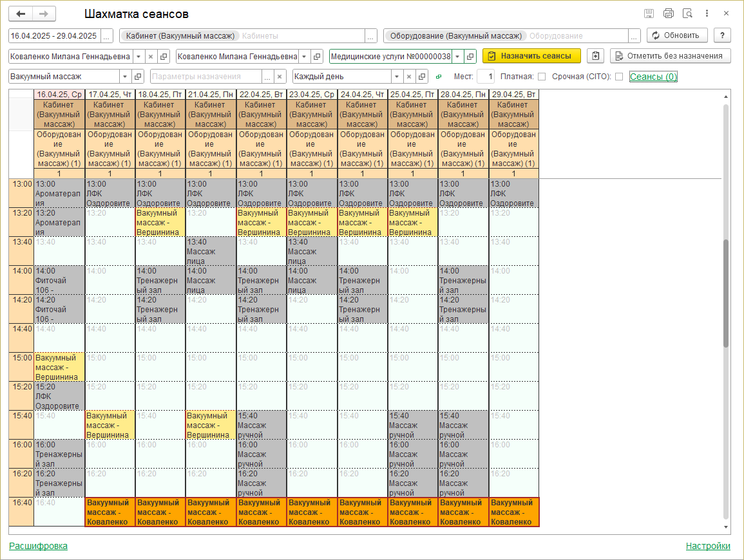Open the date period selection ellipsis button

click(107, 36)
